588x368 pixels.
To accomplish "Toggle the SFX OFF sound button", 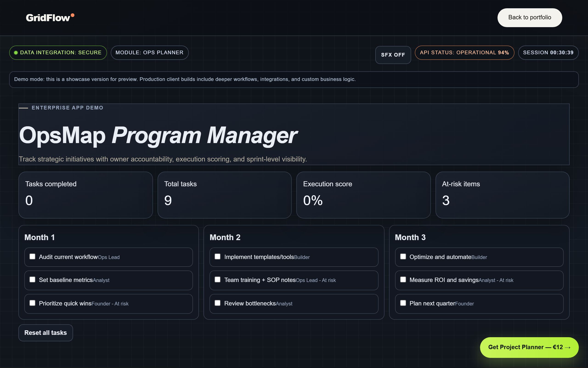I will pos(393,55).
